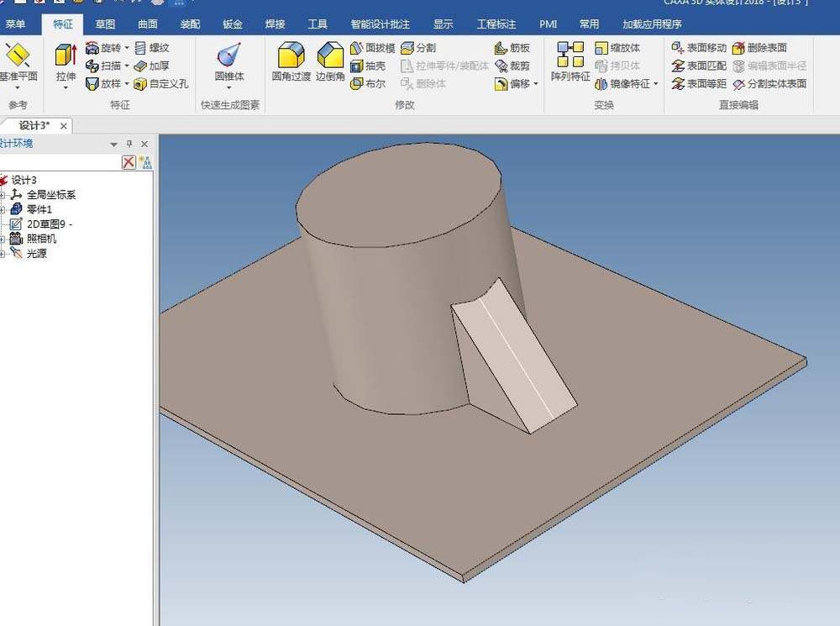The image size is (840, 626).
Task: Open the 自定义孔 custom hole tool
Action: point(161,84)
